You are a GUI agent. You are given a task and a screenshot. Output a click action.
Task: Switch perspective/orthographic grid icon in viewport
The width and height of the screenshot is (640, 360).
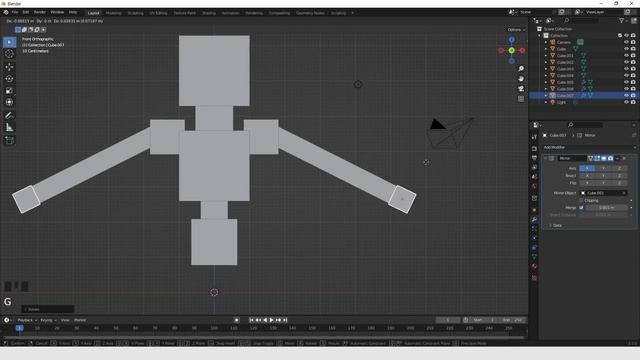click(521, 99)
